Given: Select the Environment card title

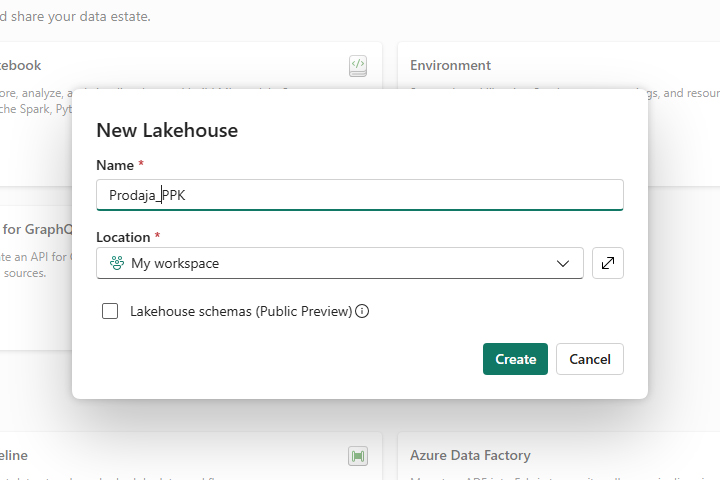Looking at the screenshot, I should [x=450, y=65].
